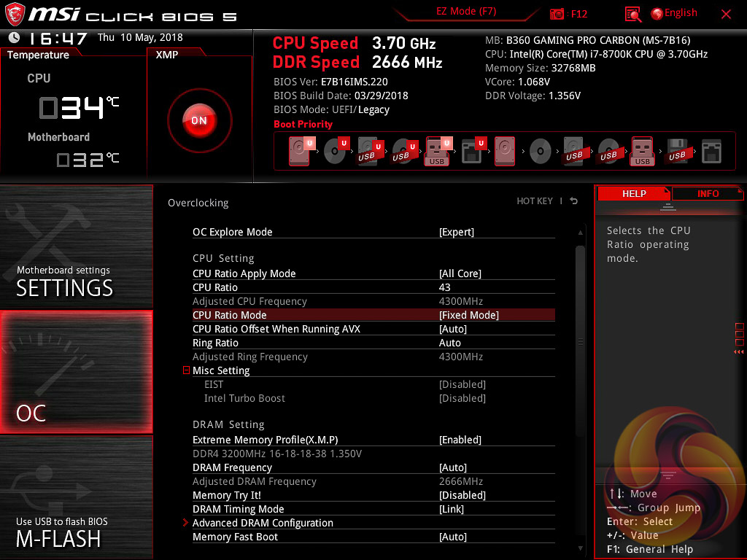The image size is (747, 560).
Task: Click the Adjusted CPU Frequency 4300MHz value
Action: [461, 301]
